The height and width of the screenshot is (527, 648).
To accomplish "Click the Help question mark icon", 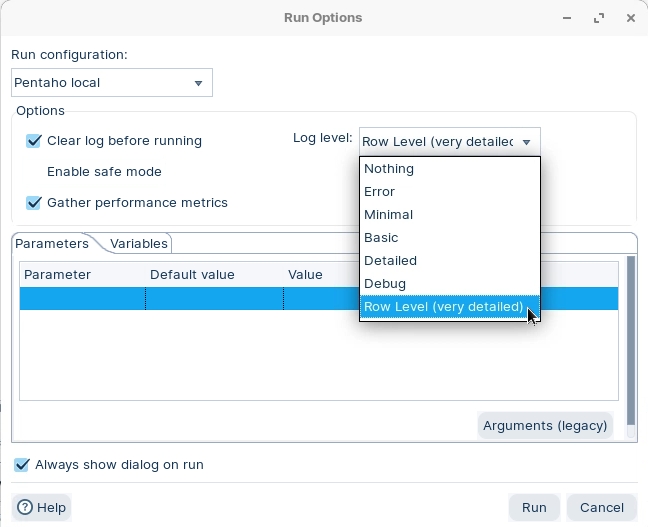I will 25,507.
